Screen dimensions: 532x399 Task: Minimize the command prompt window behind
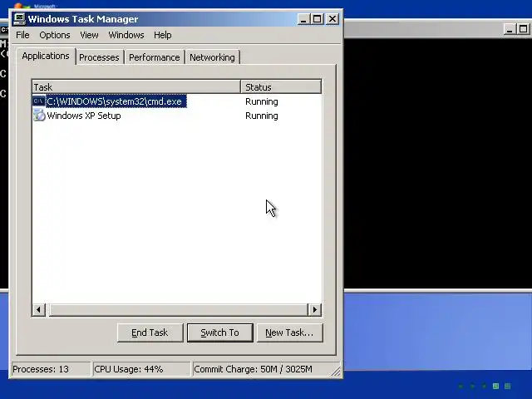510,29
